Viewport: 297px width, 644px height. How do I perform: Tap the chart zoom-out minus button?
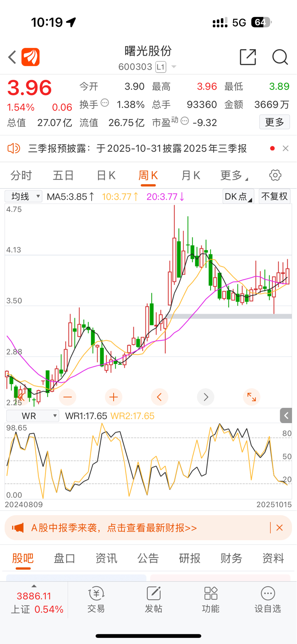pos(68,397)
